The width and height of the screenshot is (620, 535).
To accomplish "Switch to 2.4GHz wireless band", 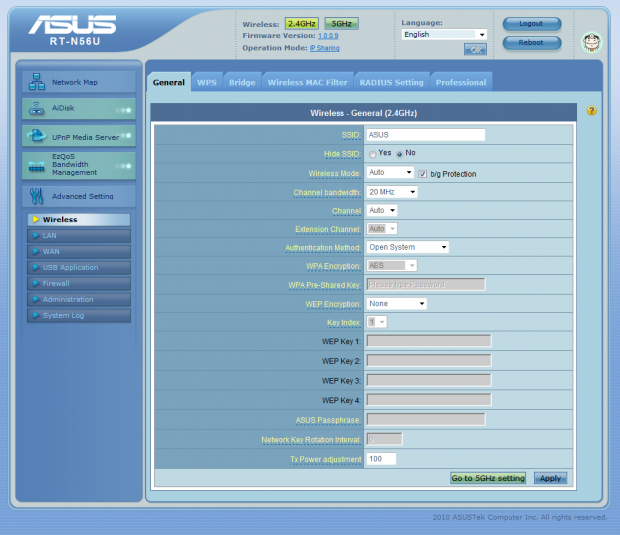I will pyautogui.click(x=302, y=24).
